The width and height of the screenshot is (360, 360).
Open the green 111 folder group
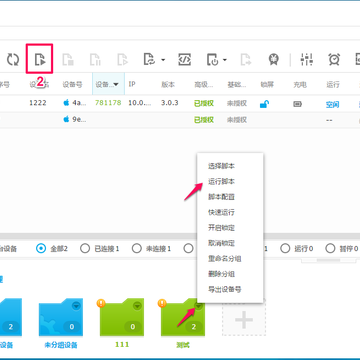pos(122,317)
